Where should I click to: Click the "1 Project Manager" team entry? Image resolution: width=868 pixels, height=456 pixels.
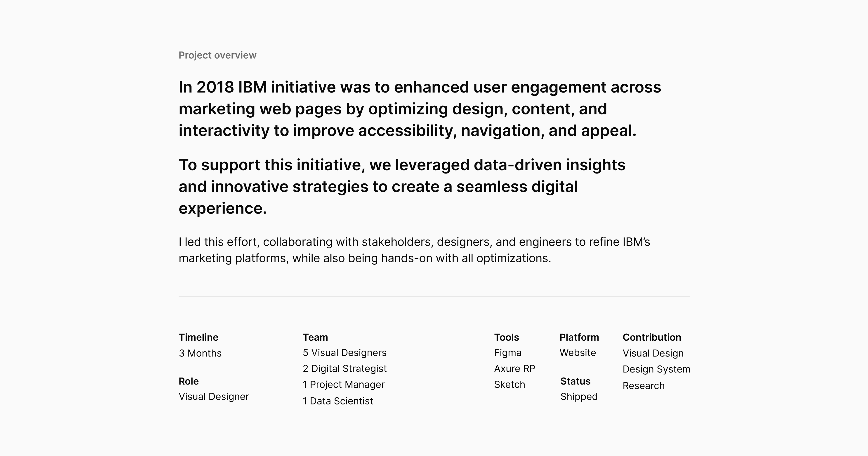(x=344, y=384)
